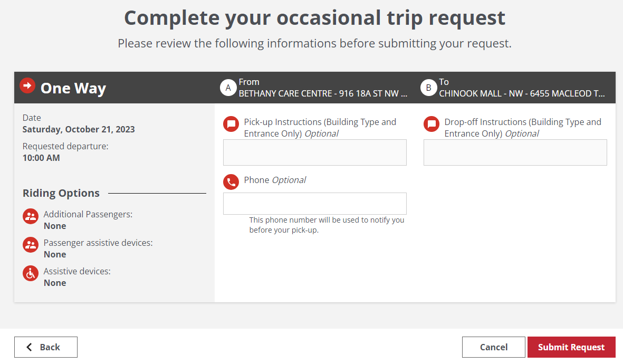Click the Bethany Care Centre origin address
Viewport: 623px width, 364px height.
point(323,93)
